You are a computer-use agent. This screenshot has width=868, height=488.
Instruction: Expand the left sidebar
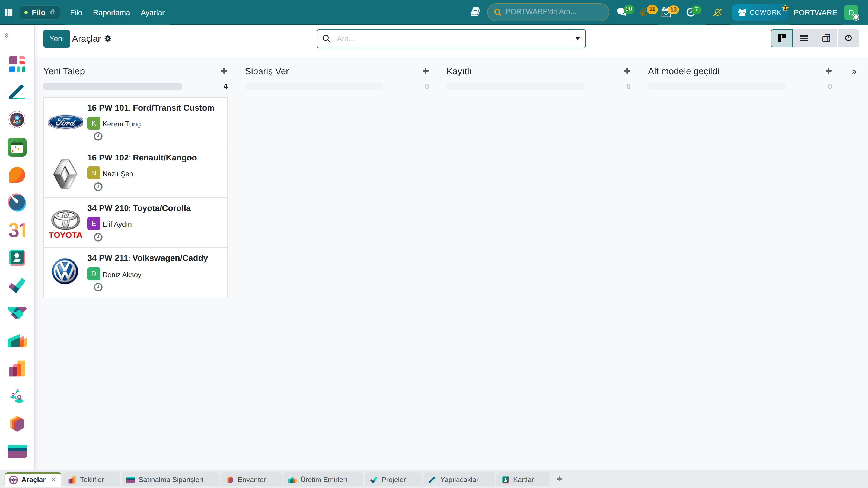pos(7,35)
